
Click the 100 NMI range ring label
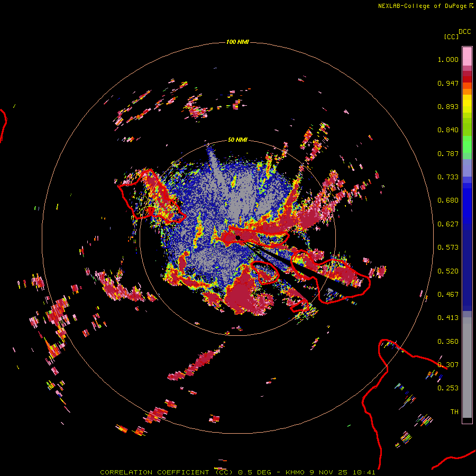coord(237,42)
